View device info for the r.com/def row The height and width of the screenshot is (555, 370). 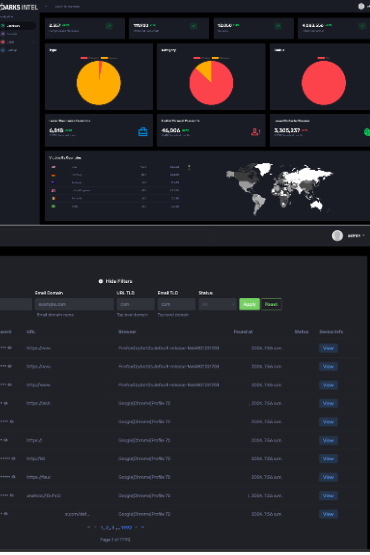pyautogui.click(x=328, y=514)
